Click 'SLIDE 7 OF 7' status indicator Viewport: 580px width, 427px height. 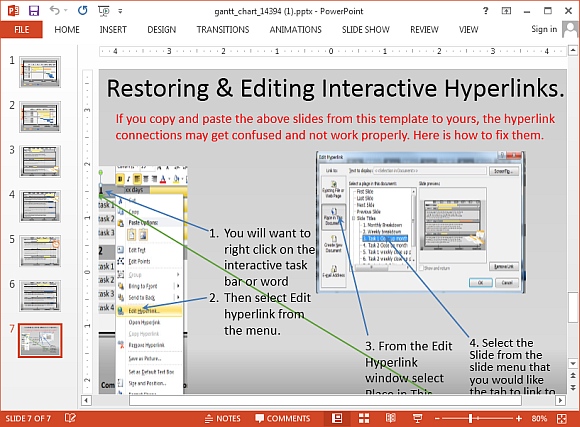point(28,418)
